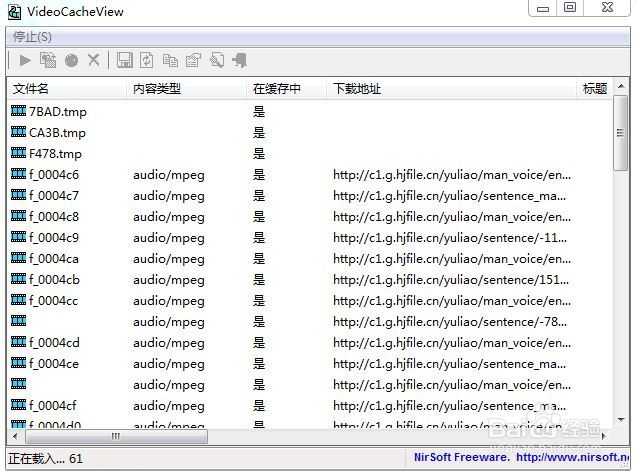Select the f_0004cf file name
This screenshot has width=637, height=471.
click(x=53, y=406)
